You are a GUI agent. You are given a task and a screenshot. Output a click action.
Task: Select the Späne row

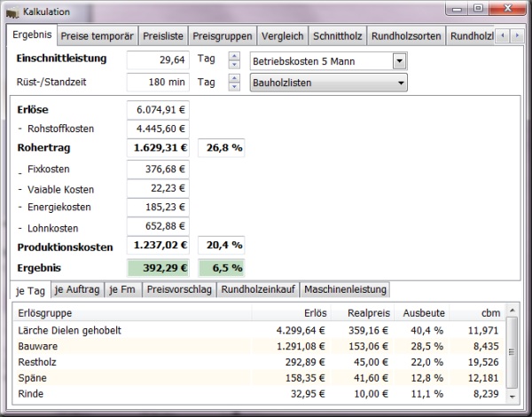(259, 378)
